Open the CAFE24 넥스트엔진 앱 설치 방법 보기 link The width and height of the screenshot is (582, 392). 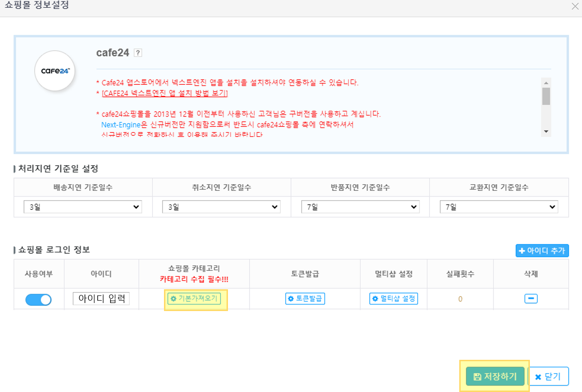(165, 94)
